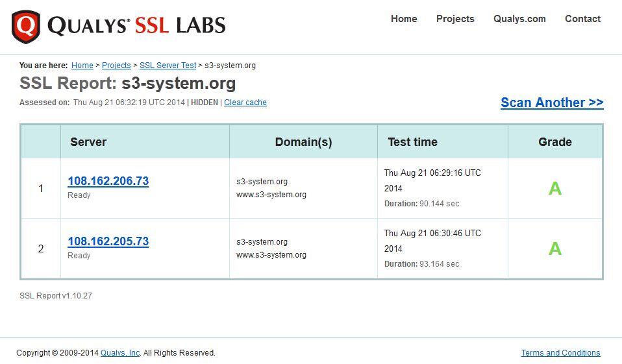Select the Grade column header
The image size is (622, 364).
pos(555,142)
